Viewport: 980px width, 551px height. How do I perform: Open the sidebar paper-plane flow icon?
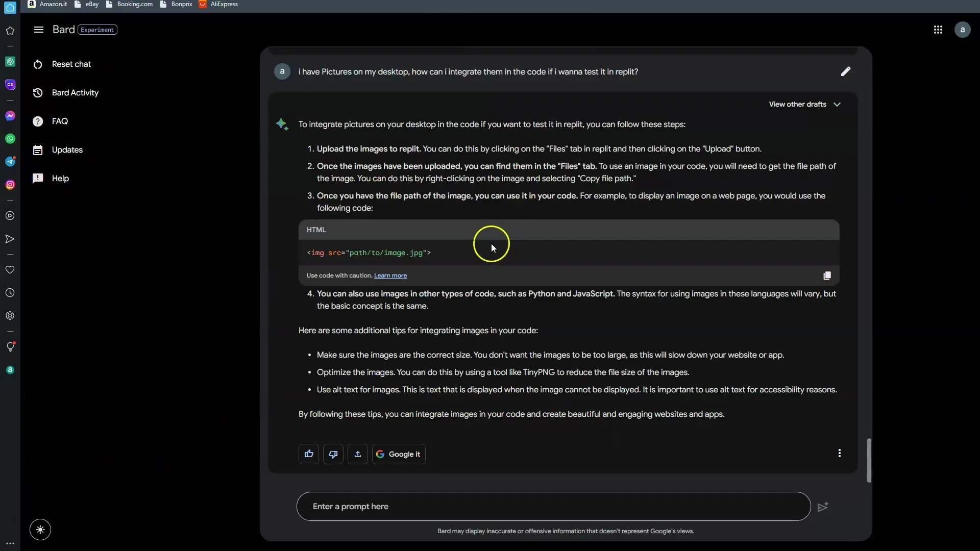[x=10, y=239]
